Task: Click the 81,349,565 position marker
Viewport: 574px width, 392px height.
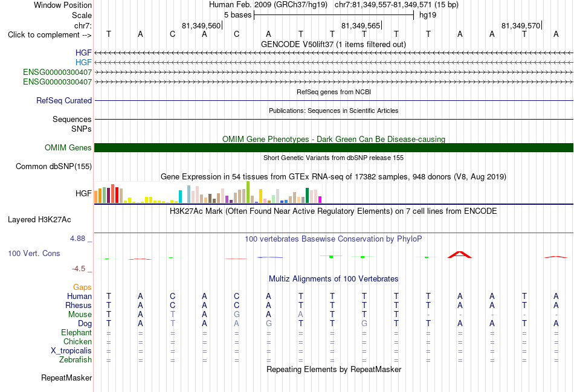Action: (x=361, y=25)
